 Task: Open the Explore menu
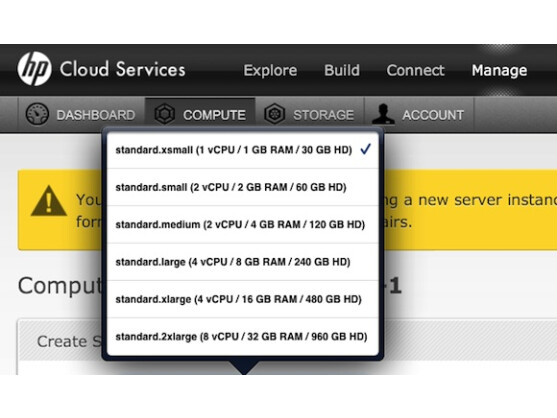(270, 70)
